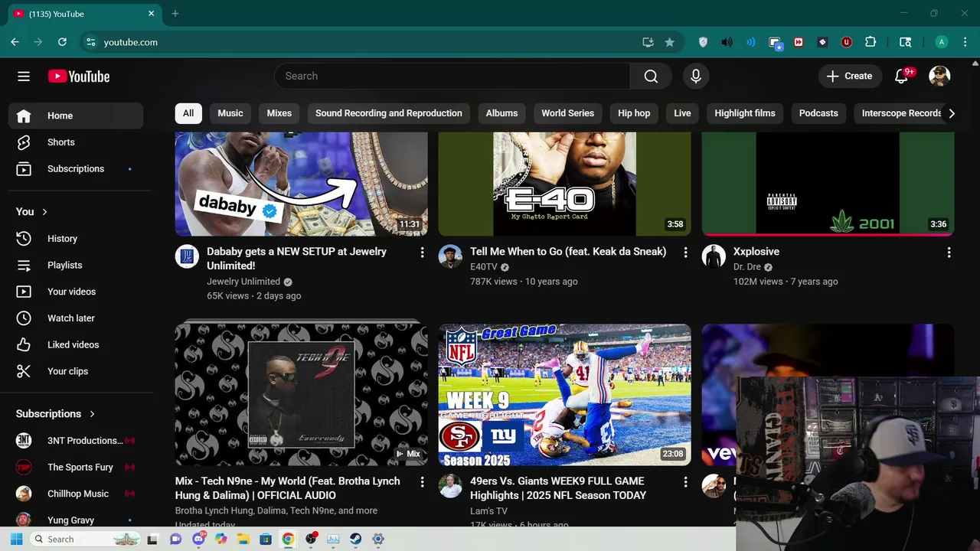
Task: Open Your videos in sidebar
Action: point(76,292)
